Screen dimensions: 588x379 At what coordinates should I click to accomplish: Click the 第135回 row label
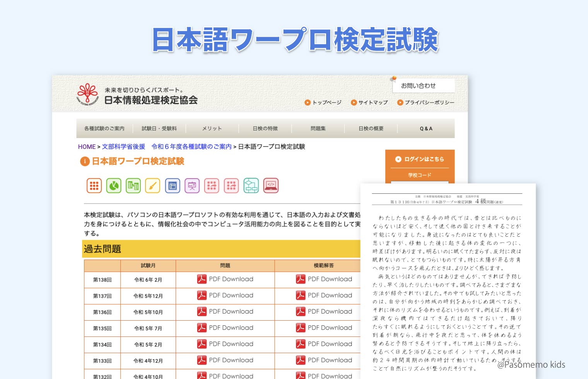pyautogui.click(x=102, y=328)
